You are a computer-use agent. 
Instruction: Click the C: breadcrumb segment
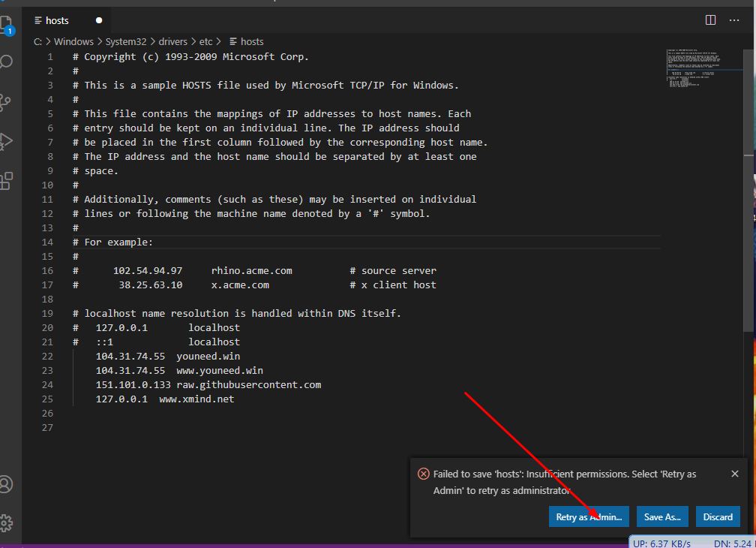click(x=37, y=41)
